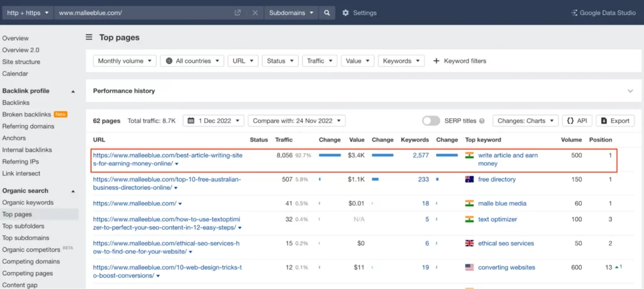Image resolution: width=644 pixels, height=289 pixels.
Task: Open top-10-free-australian-business-directories URL link
Action: coord(167,183)
